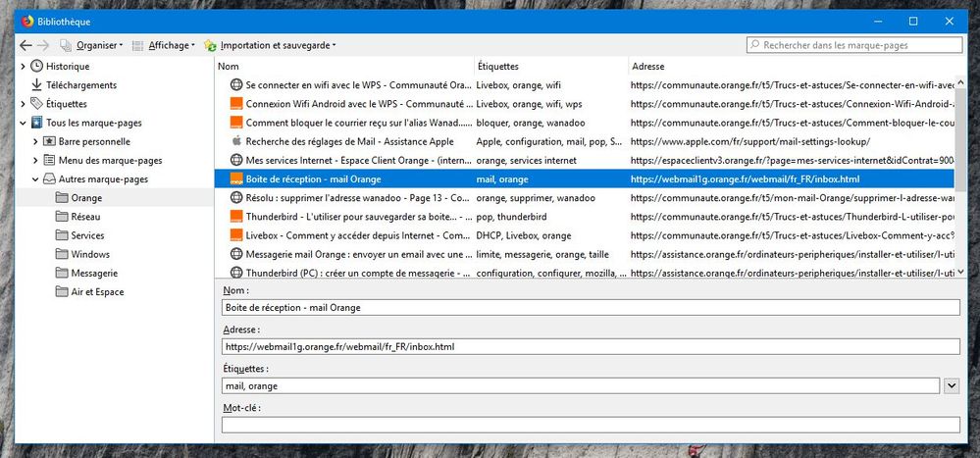980x458 pixels.
Task: Expand Barre personnelle node
Action: (35, 142)
